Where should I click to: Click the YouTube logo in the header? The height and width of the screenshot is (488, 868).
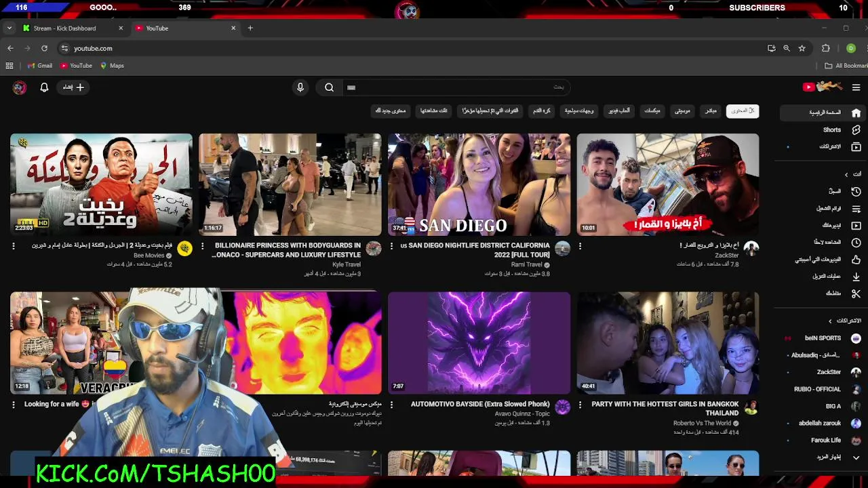[823, 87]
